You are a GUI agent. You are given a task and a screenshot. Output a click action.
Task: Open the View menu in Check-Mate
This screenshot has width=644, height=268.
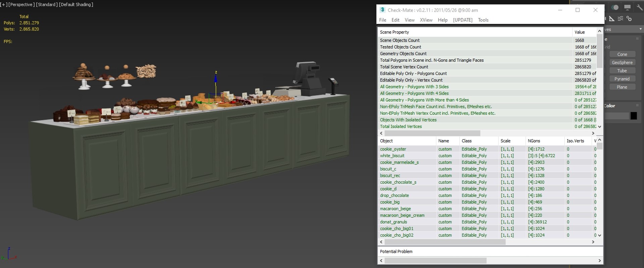(410, 20)
